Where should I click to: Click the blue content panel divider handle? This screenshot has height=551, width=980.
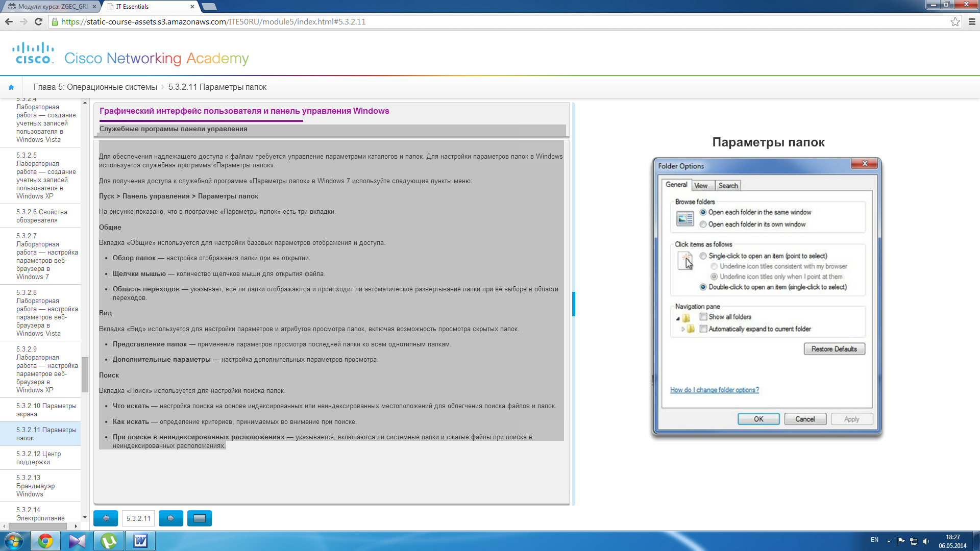574,304
